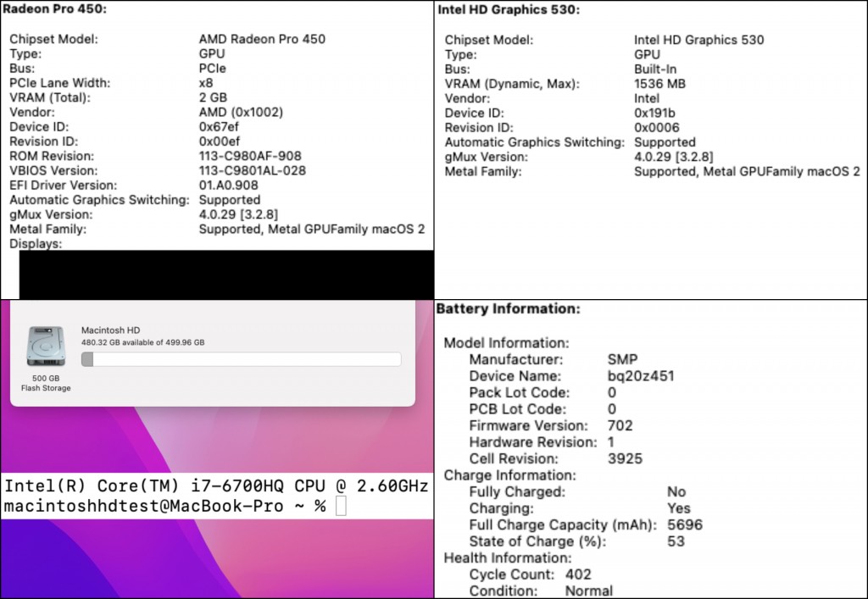Click the 'SMP' manufacturer value
The width and height of the screenshot is (868, 599).
click(622, 359)
